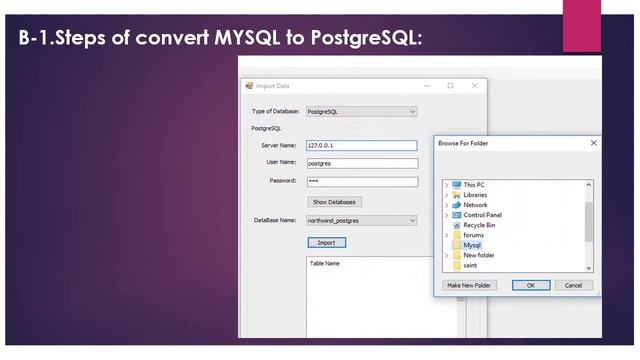The height and width of the screenshot is (360, 640).
Task: Click the forums folder icon
Action: coord(457,235)
